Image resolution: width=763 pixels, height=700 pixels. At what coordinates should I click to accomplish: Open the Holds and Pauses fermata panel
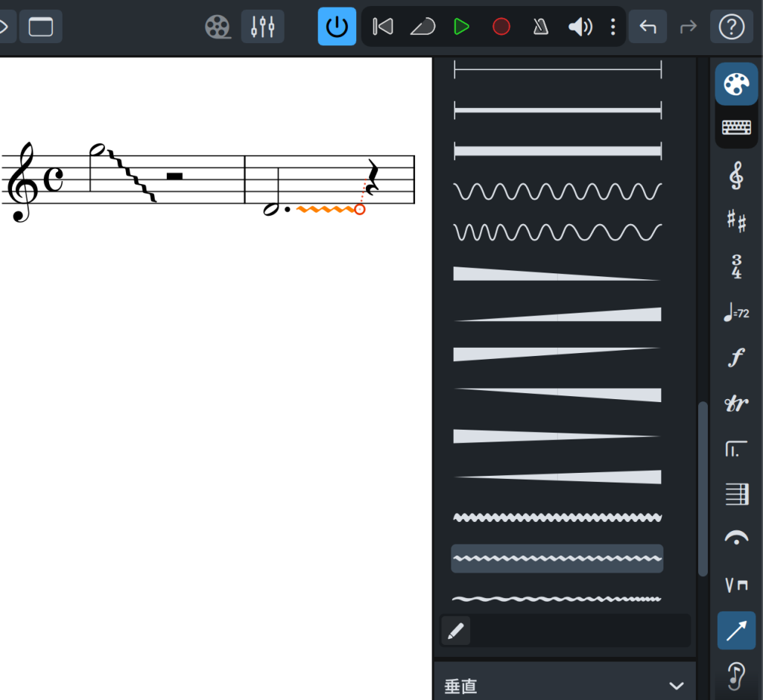point(736,539)
